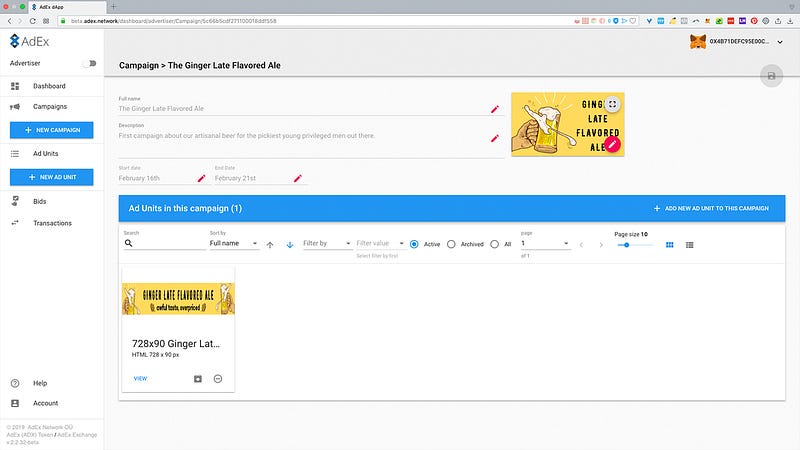800x450 pixels.
Task: Click the browser bookmark heart icon
Action: [x=633, y=21]
